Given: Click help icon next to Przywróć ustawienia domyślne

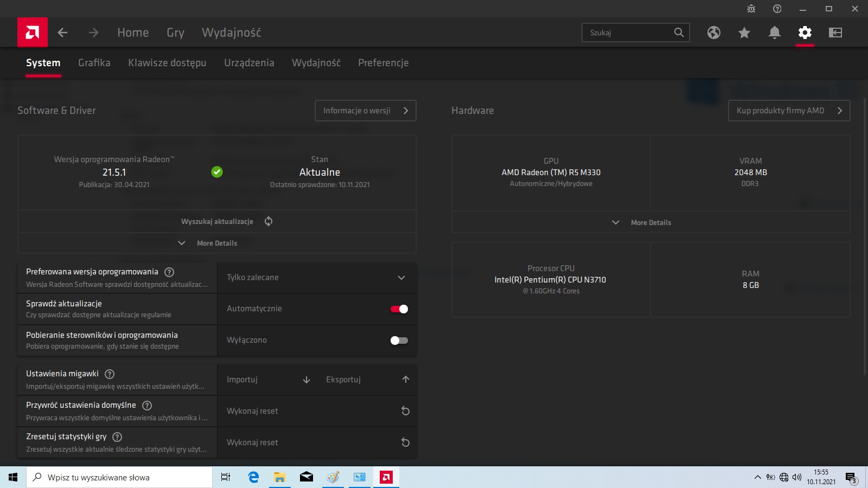Looking at the screenshot, I should (x=147, y=406).
